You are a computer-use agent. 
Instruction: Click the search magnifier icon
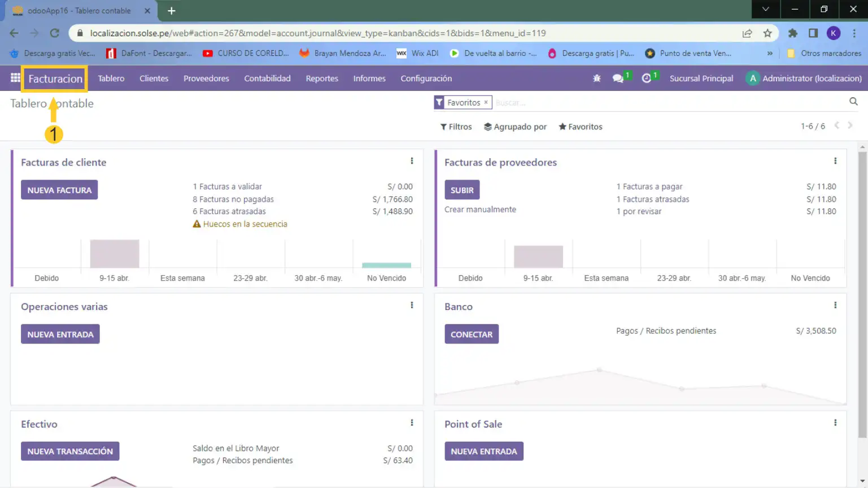[853, 102]
